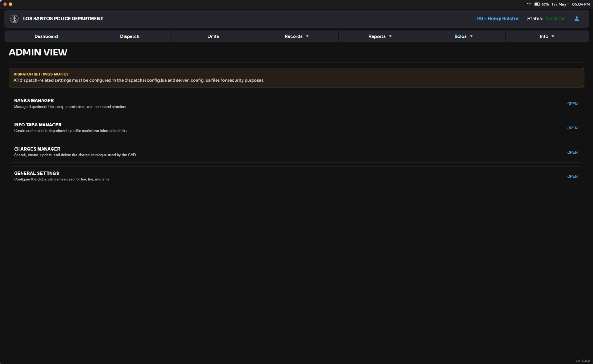This screenshot has height=364, width=593.
Task: Select the Records menu label
Action: point(294,36)
